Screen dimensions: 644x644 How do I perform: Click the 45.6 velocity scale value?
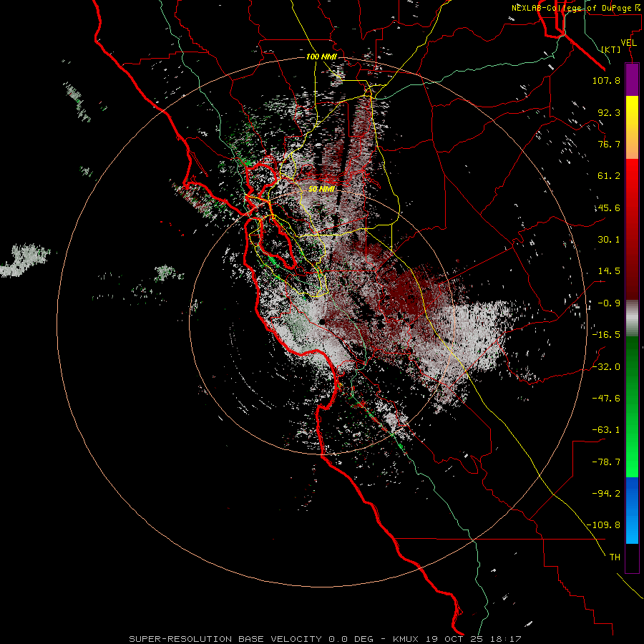pyautogui.click(x=609, y=208)
